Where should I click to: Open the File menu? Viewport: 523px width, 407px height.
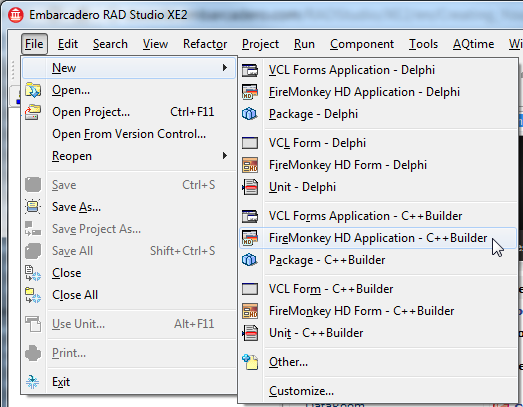coord(34,44)
